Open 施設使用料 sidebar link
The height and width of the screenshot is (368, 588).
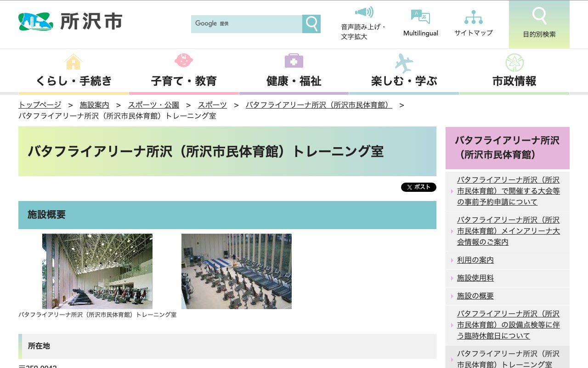point(475,278)
